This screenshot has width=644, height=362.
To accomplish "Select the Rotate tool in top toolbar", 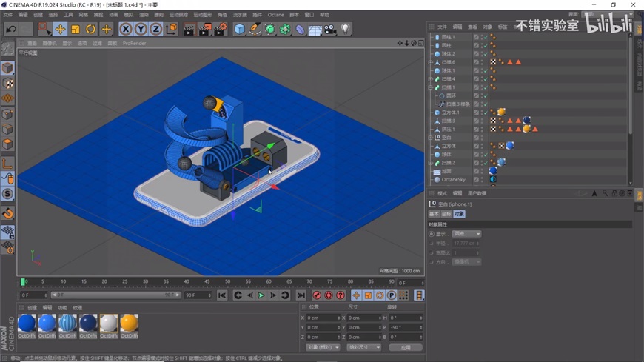I will (90, 29).
